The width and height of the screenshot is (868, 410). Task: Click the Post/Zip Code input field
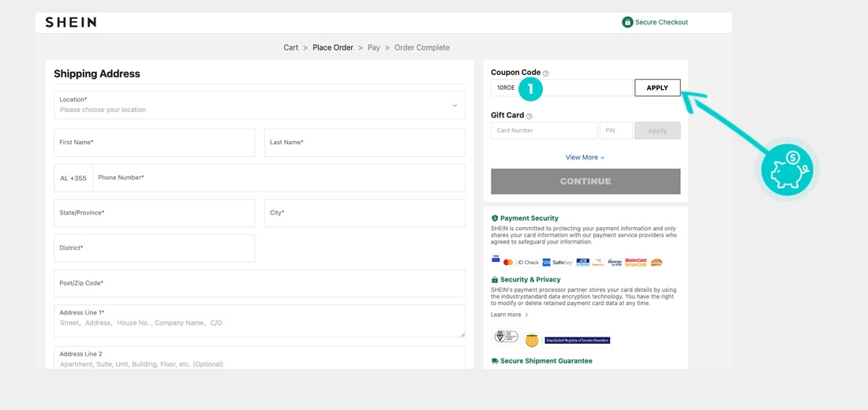pyautogui.click(x=260, y=283)
